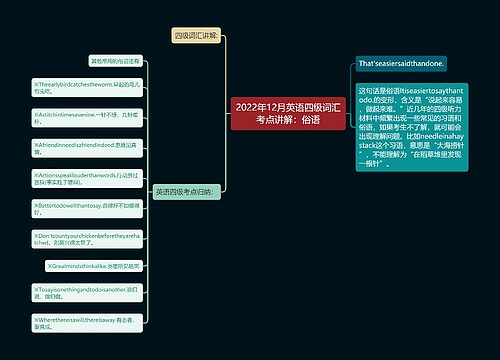Click the Actionsspeaklouderthanwords node

tap(87, 178)
